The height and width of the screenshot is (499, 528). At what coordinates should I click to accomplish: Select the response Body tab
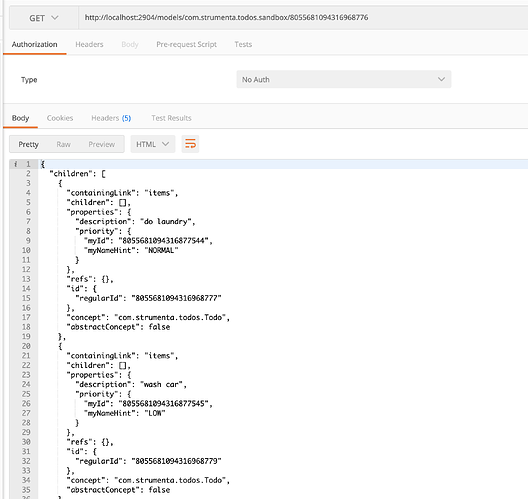pyautogui.click(x=20, y=118)
